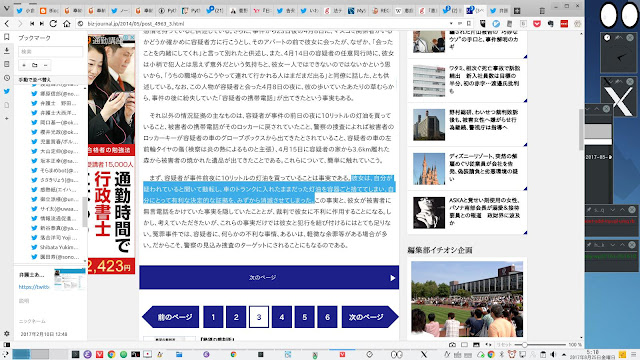
Task: Add a new bookmark in panel
Action: coord(24,65)
